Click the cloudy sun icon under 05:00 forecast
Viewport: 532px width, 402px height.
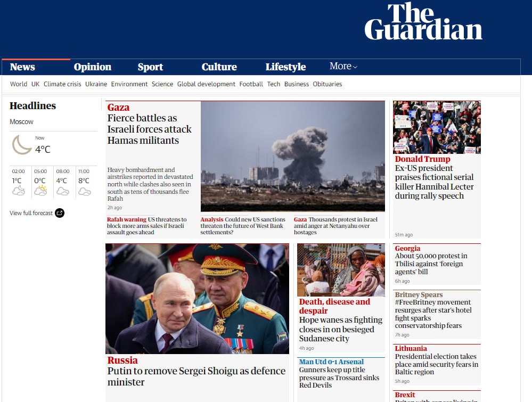(40, 191)
